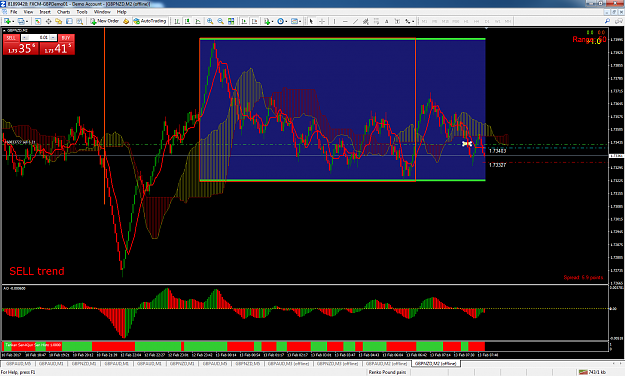Expand the Arrows tool dropdown arrow

(x=413, y=22)
